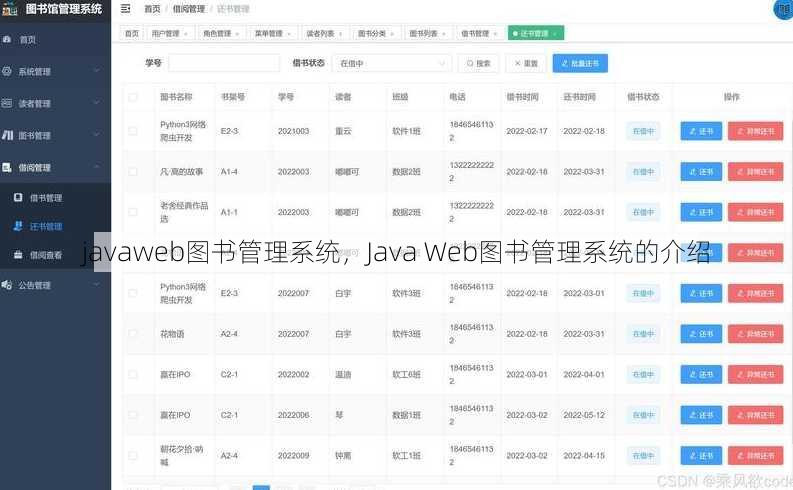The height and width of the screenshot is (490, 793).
Task: Click the 在借中 tag in 重云 row
Action: (x=643, y=131)
